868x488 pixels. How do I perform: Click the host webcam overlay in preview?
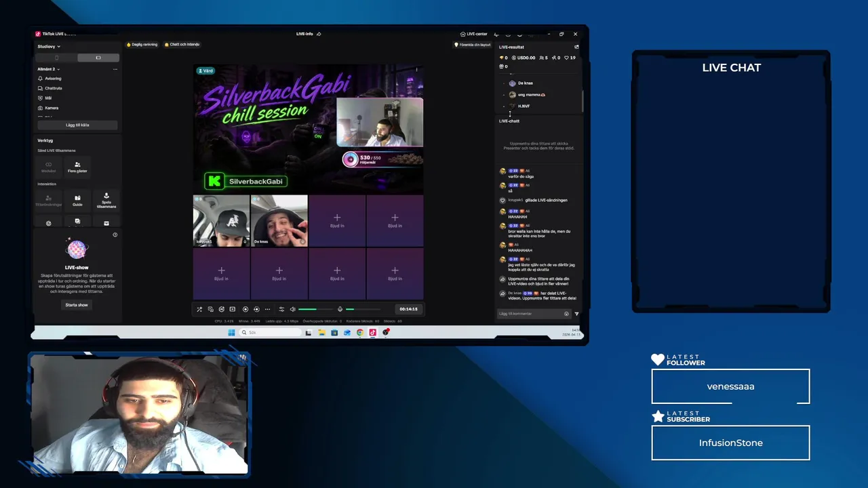pyautogui.click(x=380, y=123)
